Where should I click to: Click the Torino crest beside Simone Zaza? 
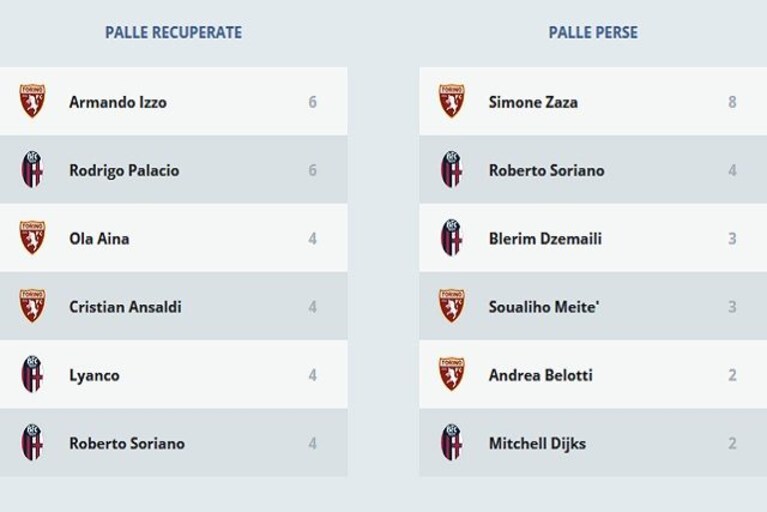(451, 101)
